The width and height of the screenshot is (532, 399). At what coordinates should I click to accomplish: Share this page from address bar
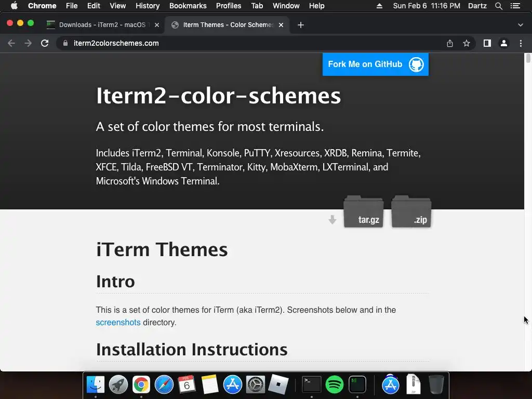tap(450, 43)
